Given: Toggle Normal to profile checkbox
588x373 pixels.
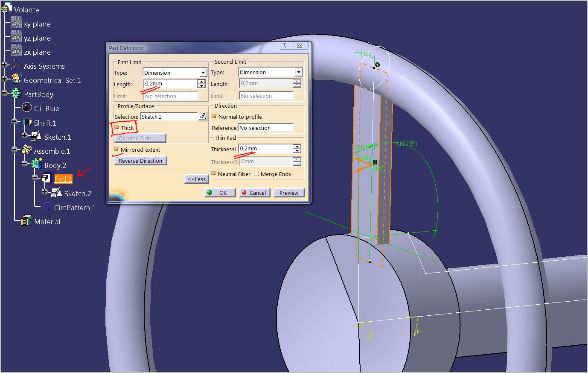Looking at the screenshot, I should pos(214,116).
